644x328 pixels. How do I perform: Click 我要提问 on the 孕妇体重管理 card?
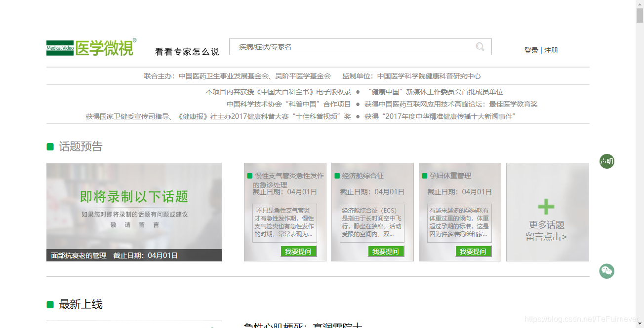click(x=472, y=251)
